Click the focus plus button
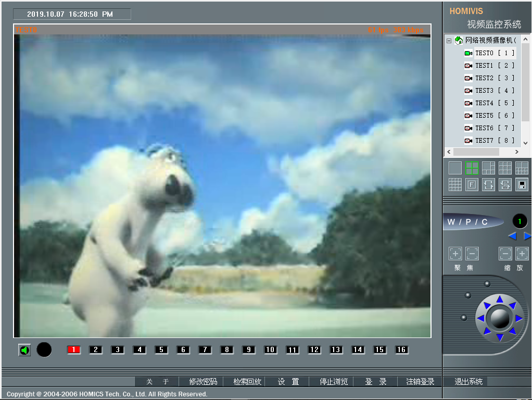532x400 pixels. click(455, 254)
